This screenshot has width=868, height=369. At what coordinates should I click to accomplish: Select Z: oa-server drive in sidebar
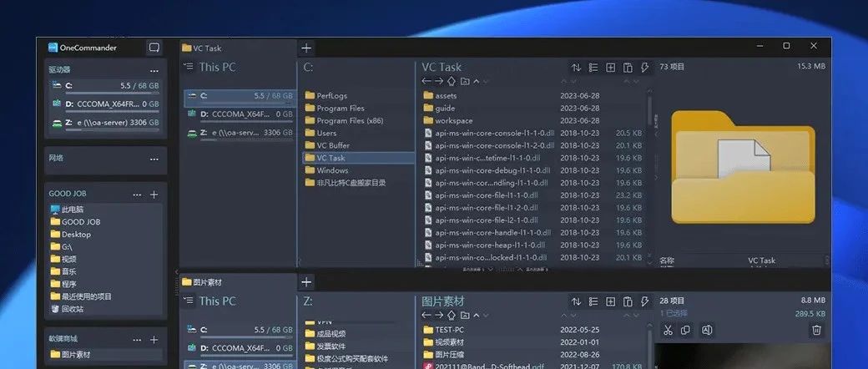105,123
